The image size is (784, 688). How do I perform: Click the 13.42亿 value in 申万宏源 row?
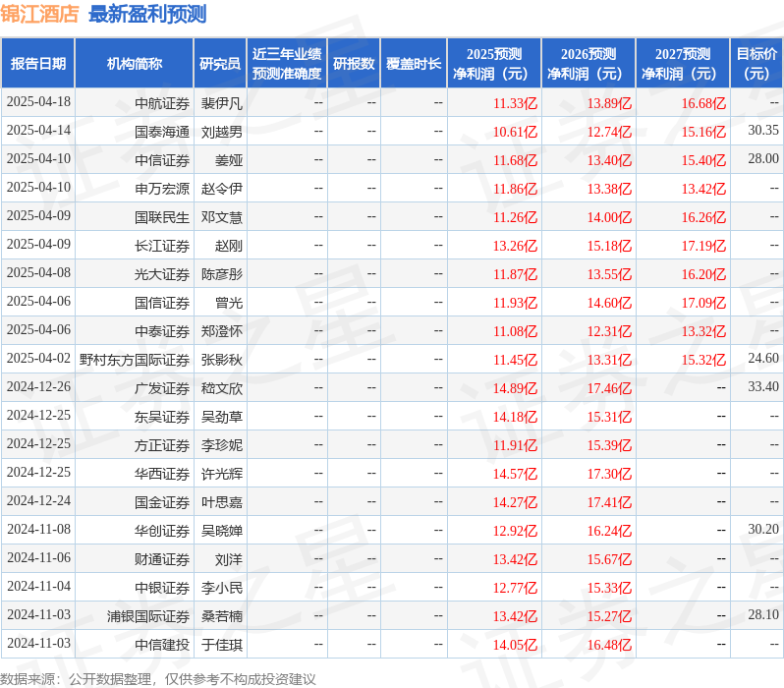703,189
